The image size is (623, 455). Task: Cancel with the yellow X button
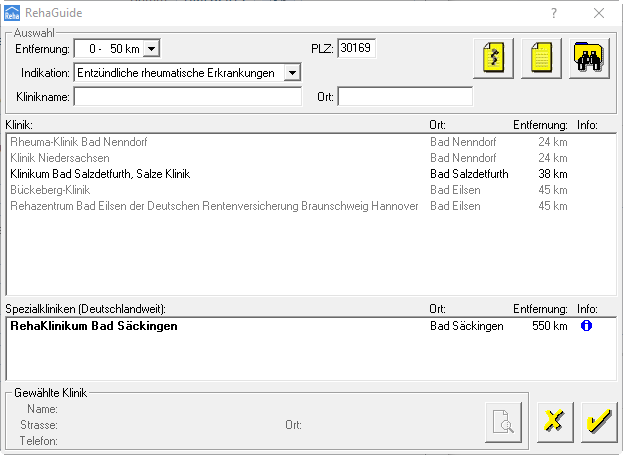coord(555,422)
